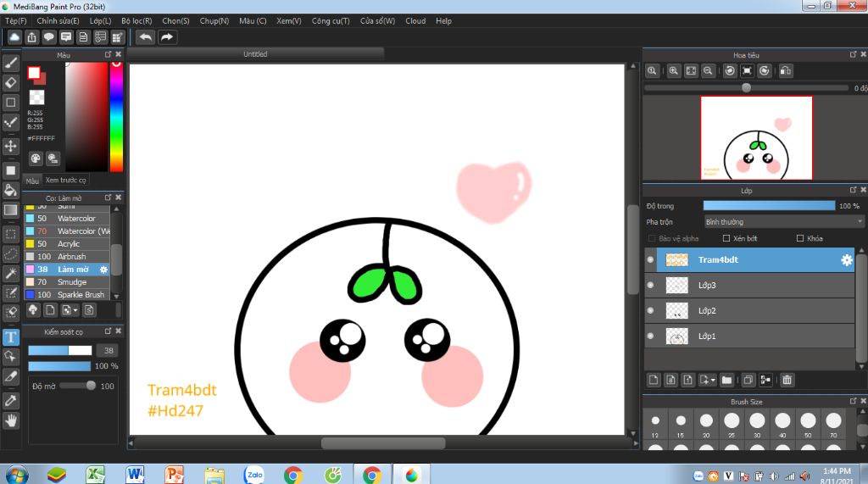
Task: Undock the Hoa tiêu navigator panel
Action: pos(853,54)
